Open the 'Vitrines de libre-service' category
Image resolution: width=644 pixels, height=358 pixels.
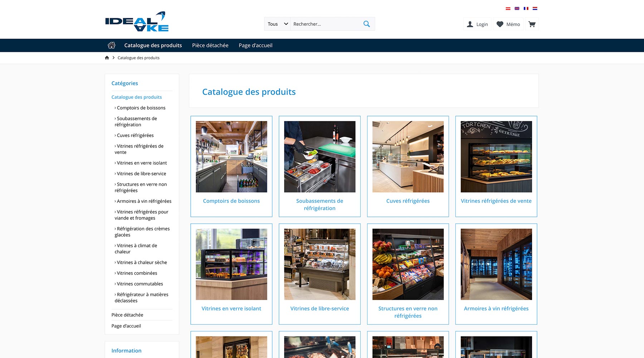319,308
